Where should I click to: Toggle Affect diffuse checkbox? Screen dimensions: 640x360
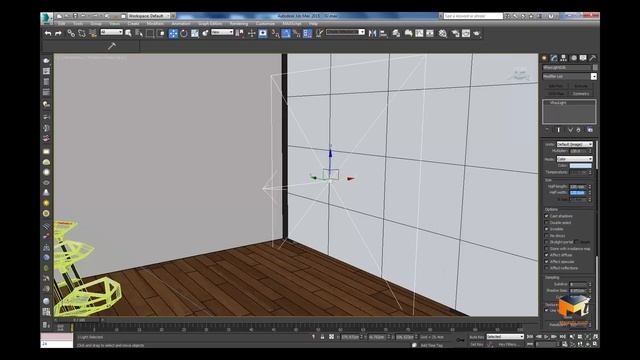click(x=547, y=255)
